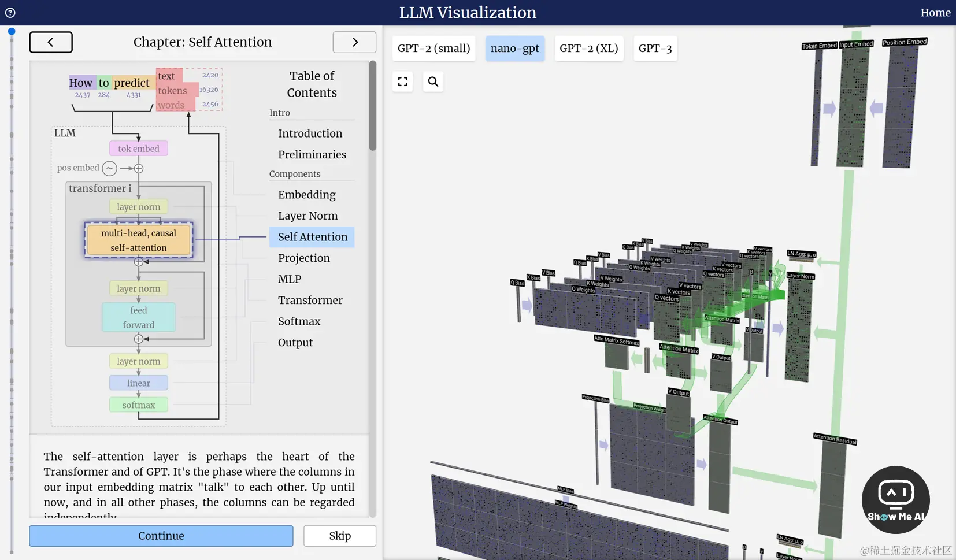Select GPT-2 (XL) model

pos(589,49)
